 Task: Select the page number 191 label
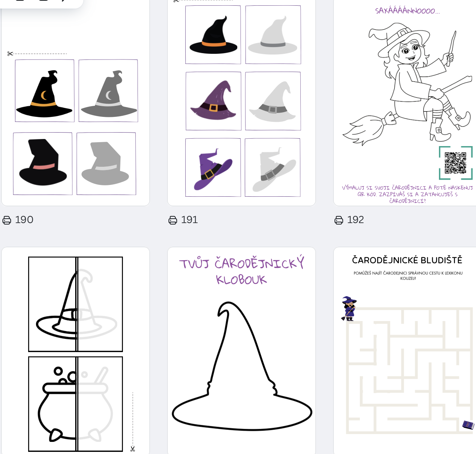point(190,220)
